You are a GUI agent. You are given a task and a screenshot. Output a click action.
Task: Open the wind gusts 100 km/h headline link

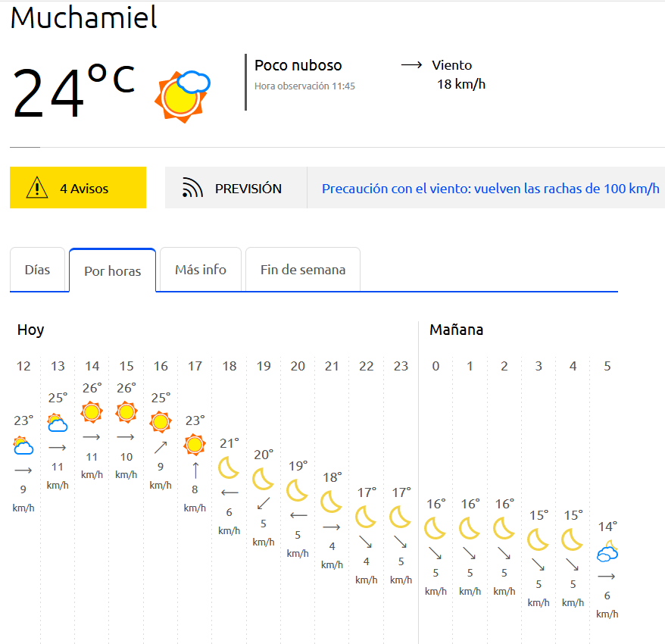click(490, 189)
